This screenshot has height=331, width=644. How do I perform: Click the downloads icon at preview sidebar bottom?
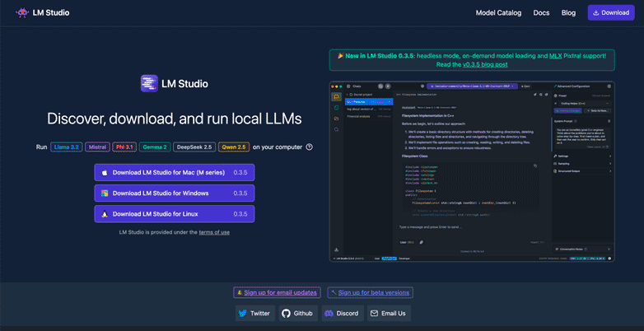[x=336, y=250]
